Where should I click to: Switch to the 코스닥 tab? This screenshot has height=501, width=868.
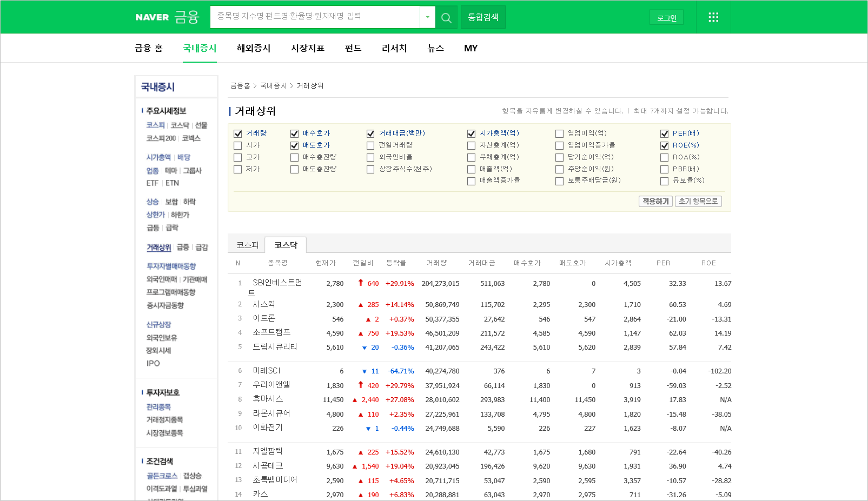286,245
